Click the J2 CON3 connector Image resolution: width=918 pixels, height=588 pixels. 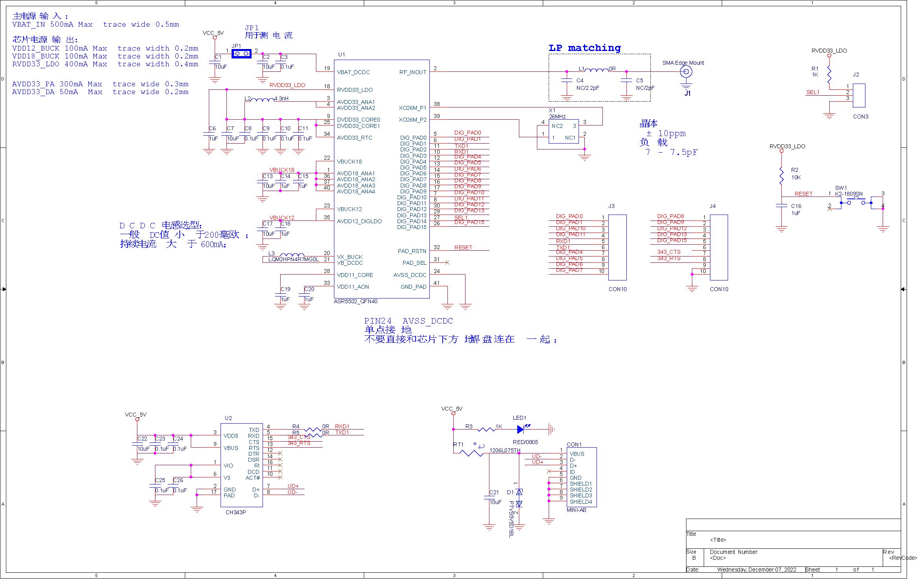tap(859, 95)
